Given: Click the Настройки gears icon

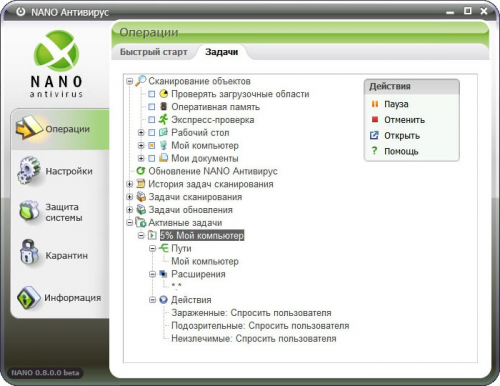Looking at the screenshot, I should 29,170.
